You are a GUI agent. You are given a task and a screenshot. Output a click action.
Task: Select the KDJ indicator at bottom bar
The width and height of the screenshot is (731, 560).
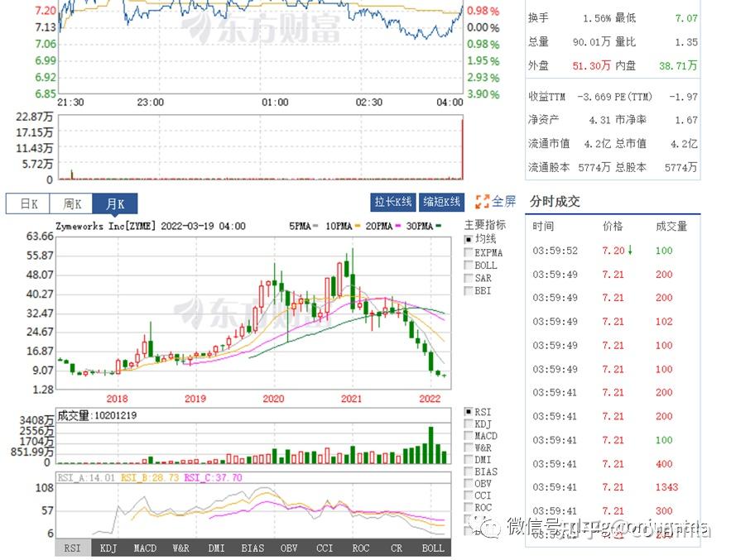coord(107,548)
